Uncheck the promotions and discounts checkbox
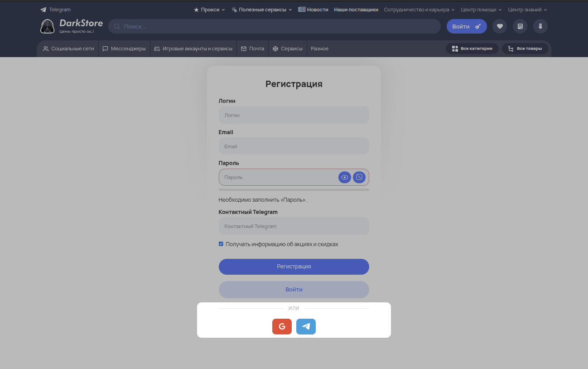Image resolution: width=588 pixels, height=369 pixels. [221, 244]
